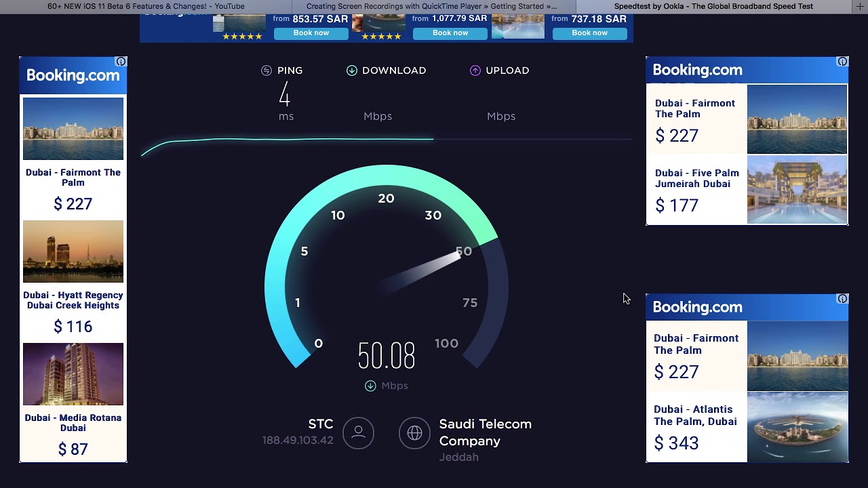Click $ 343 price in lower right ad
This screenshot has width=868, height=488.
tap(676, 443)
